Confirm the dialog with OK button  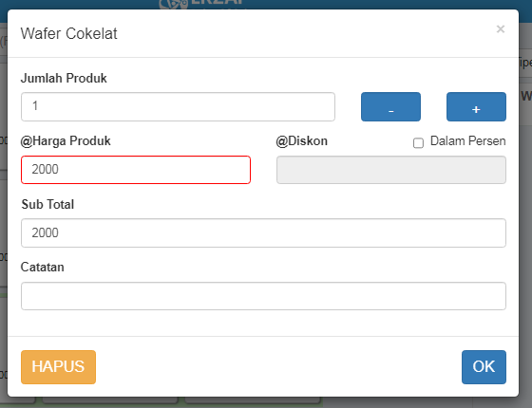click(x=484, y=367)
